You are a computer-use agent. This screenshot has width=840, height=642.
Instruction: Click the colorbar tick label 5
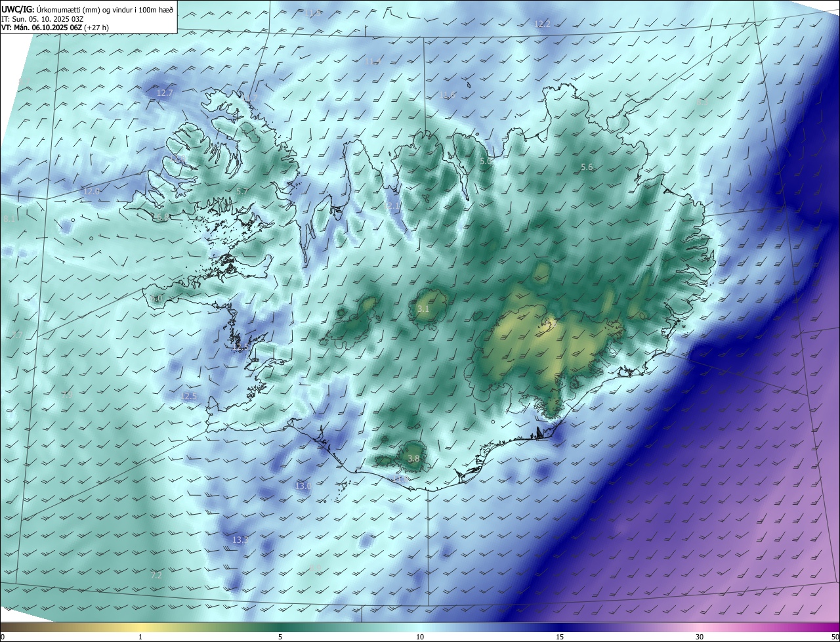coord(280,637)
